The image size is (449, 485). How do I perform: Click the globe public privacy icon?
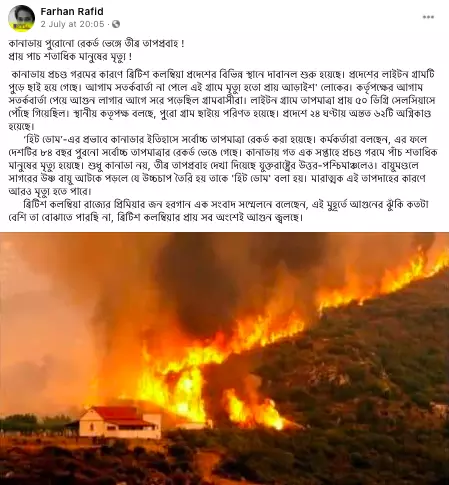[116, 24]
